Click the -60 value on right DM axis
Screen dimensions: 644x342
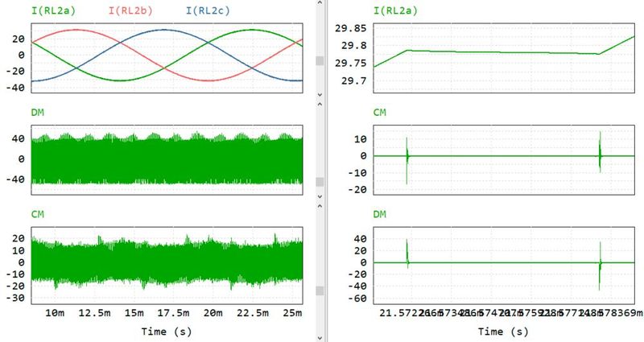(357, 299)
